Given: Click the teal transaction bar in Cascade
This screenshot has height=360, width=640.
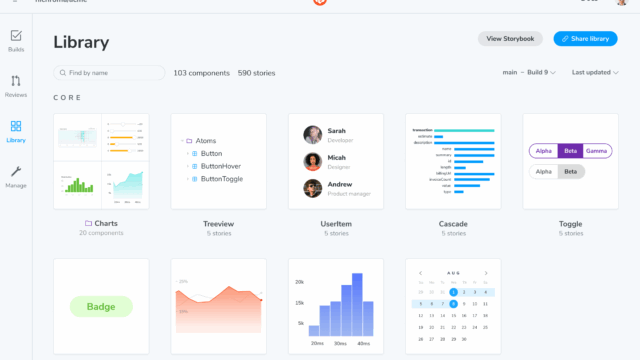Looking at the screenshot, I should pyautogui.click(x=464, y=130).
